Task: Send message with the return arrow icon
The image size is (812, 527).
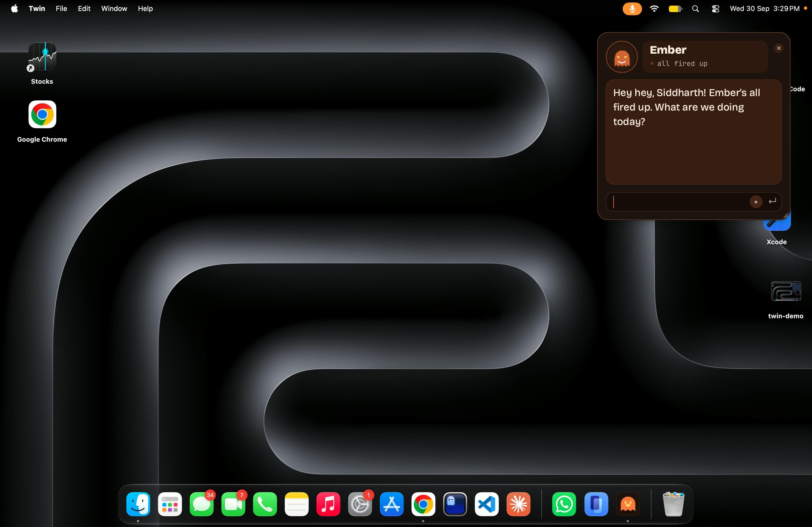Action: (773, 202)
